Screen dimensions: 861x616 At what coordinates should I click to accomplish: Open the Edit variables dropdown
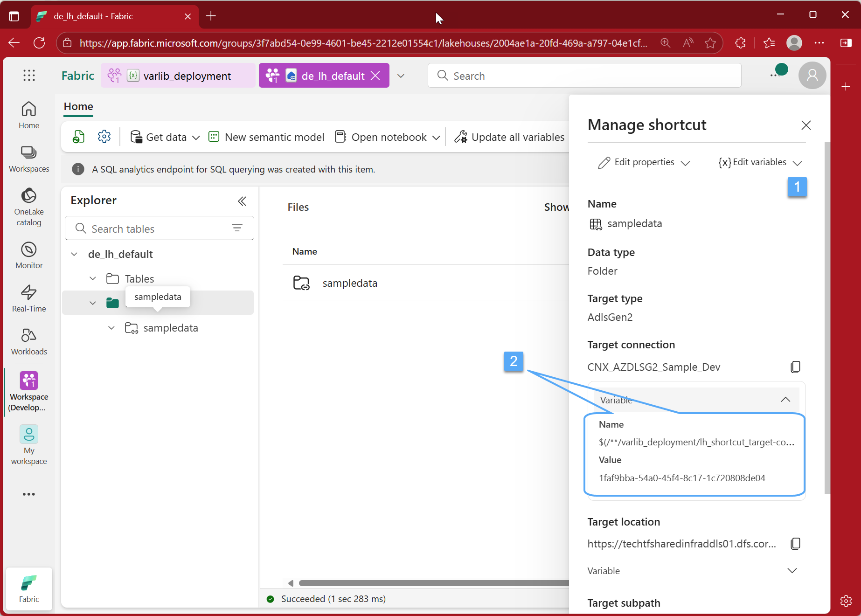759,162
